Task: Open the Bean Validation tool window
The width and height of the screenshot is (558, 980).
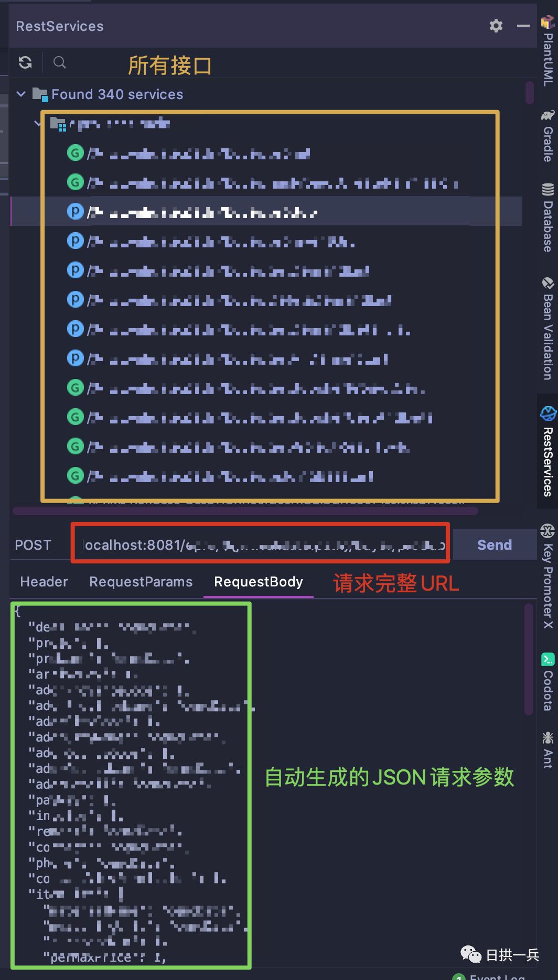Action: pyautogui.click(x=548, y=329)
